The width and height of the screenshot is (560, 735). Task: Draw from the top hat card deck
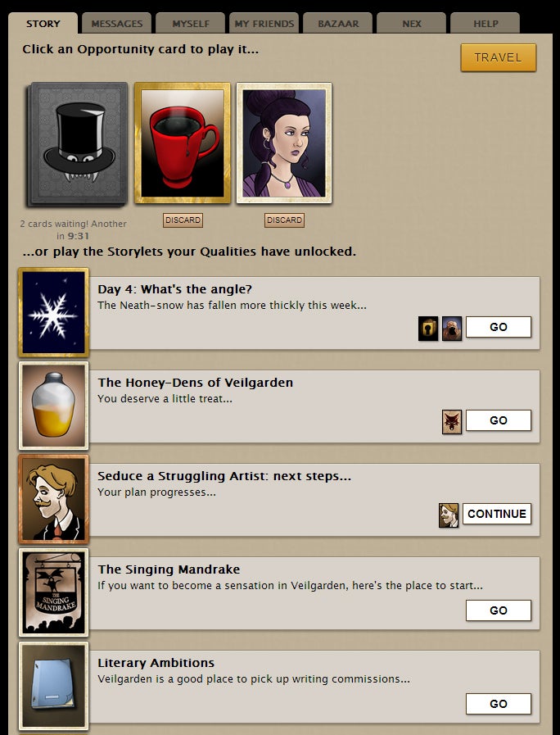[77, 144]
